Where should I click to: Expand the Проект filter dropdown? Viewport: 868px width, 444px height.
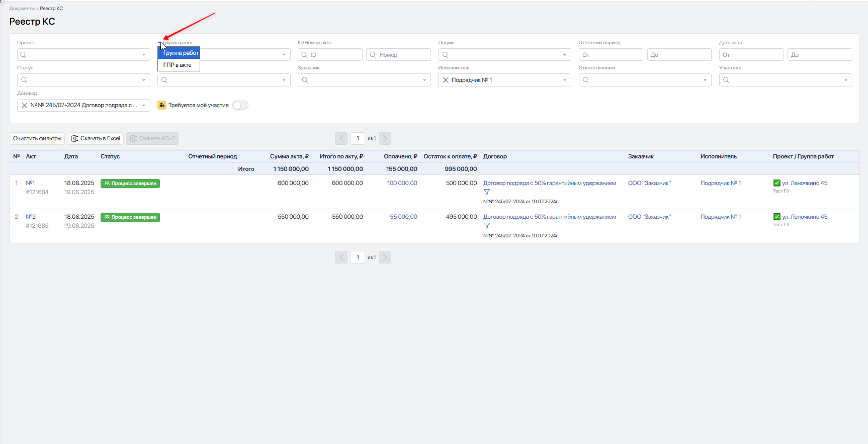pyautogui.click(x=143, y=55)
